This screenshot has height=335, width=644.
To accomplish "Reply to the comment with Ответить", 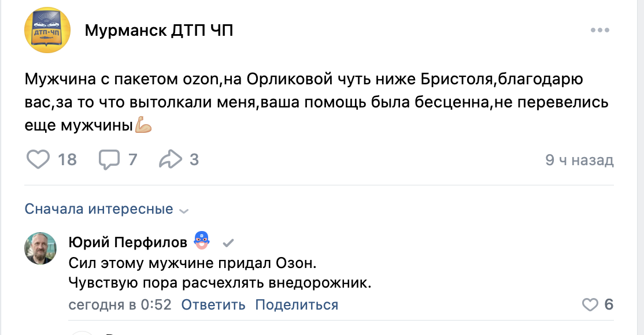I will tap(213, 304).
